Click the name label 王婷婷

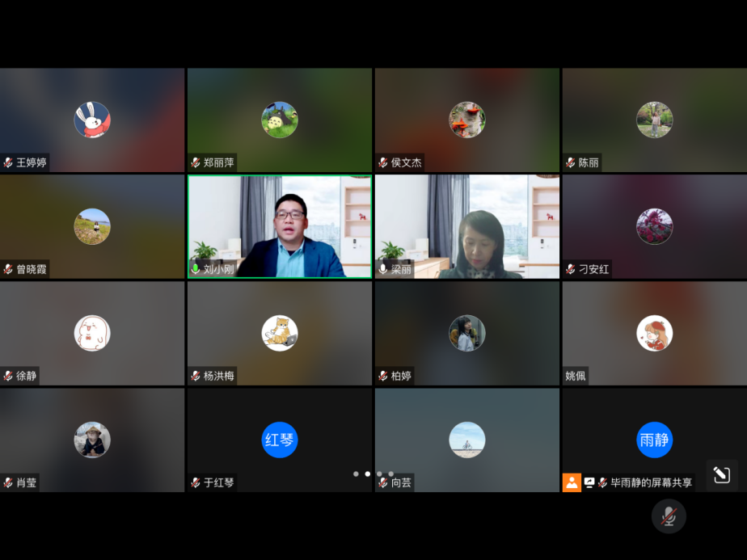tap(32, 162)
